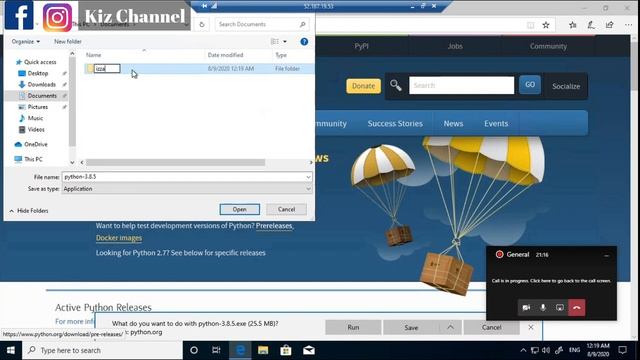Open Microsoft Store from the taskbar
Viewport: 640px width, 360px height.
286,350
